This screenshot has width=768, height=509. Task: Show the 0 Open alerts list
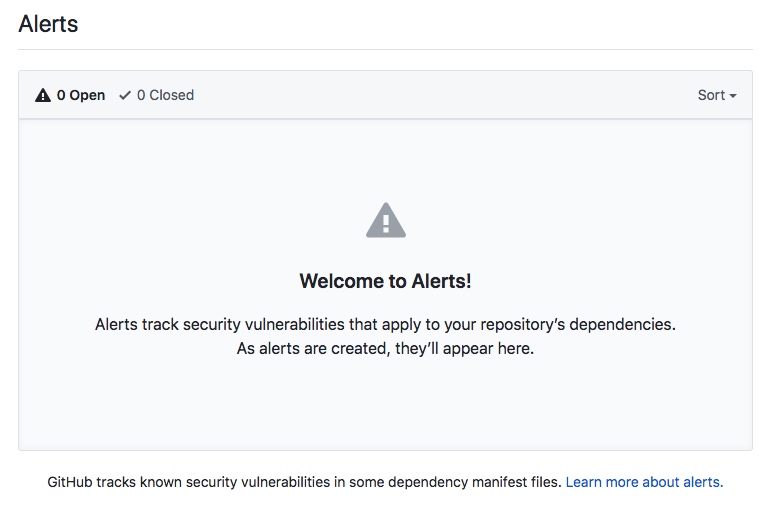(x=70, y=95)
